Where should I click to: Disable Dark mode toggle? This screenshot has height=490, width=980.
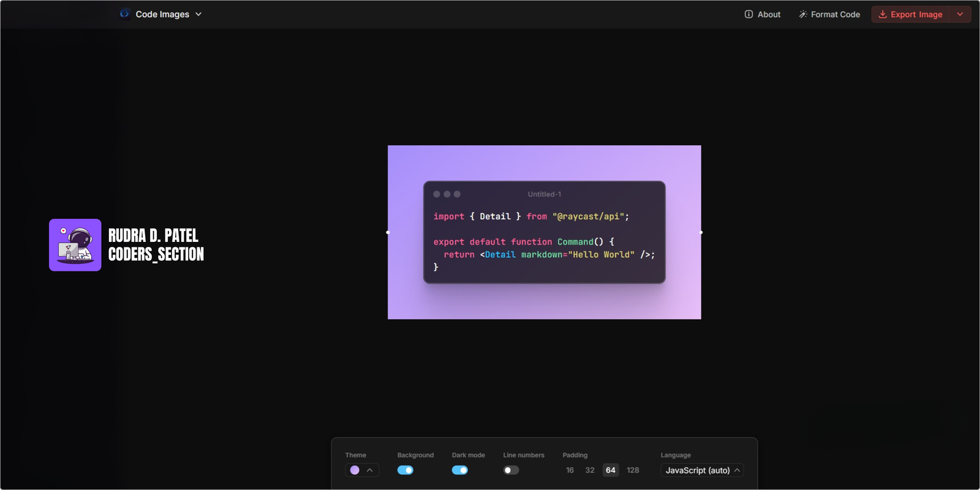tap(460, 470)
